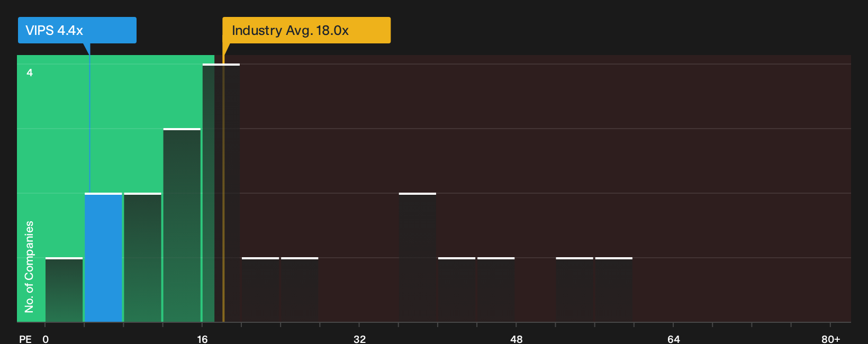This screenshot has height=344, width=868.
Task: Click the tallest bar reaching 4 companies
Action: tap(221, 193)
